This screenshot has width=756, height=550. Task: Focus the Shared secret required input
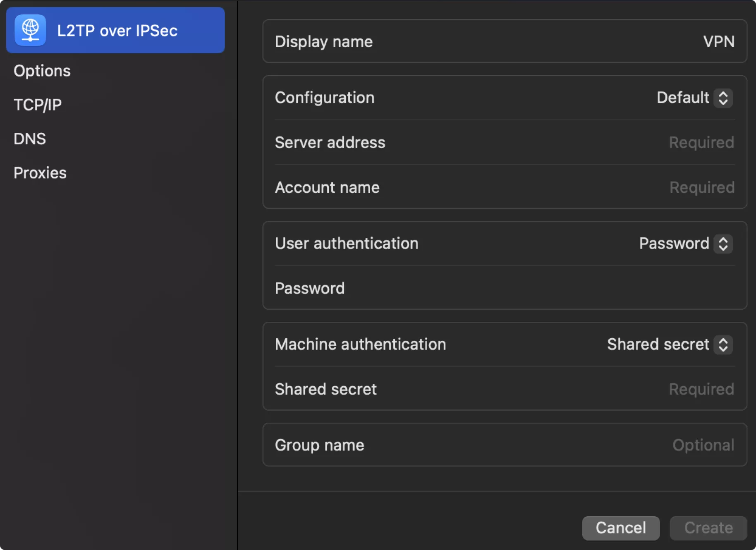(701, 390)
